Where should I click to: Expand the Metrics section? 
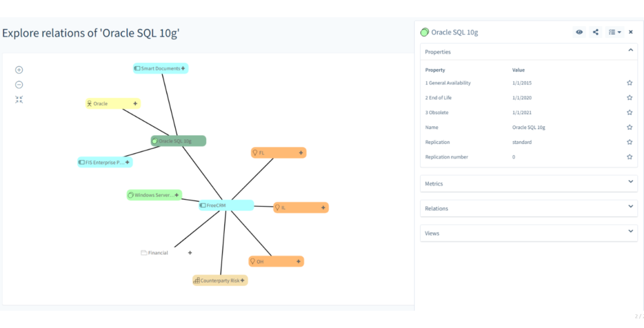coord(529,183)
